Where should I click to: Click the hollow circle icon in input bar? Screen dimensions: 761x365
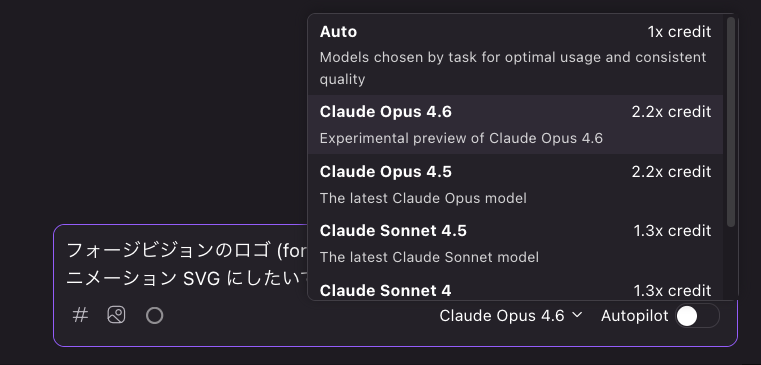[x=154, y=316]
